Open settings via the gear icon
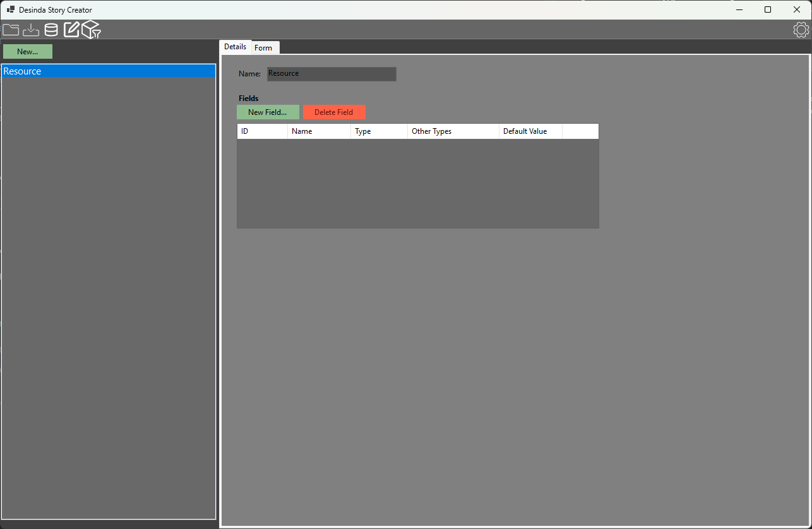 point(801,30)
